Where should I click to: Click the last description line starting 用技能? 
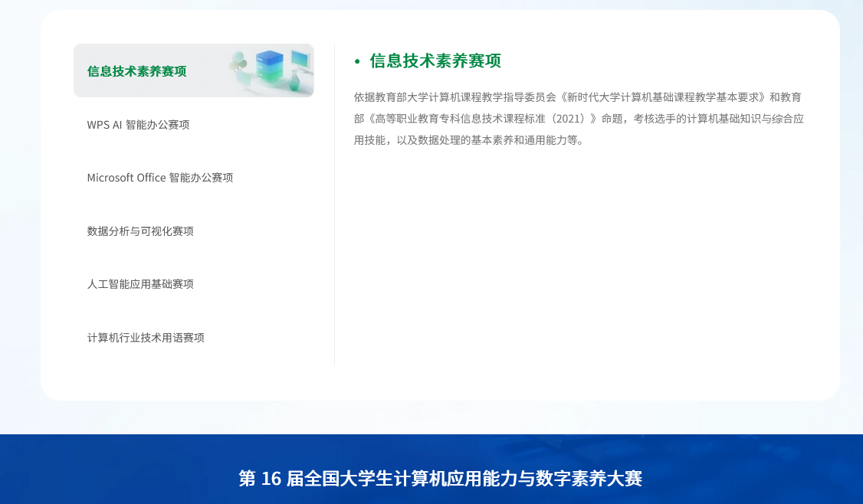coord(468,140)
